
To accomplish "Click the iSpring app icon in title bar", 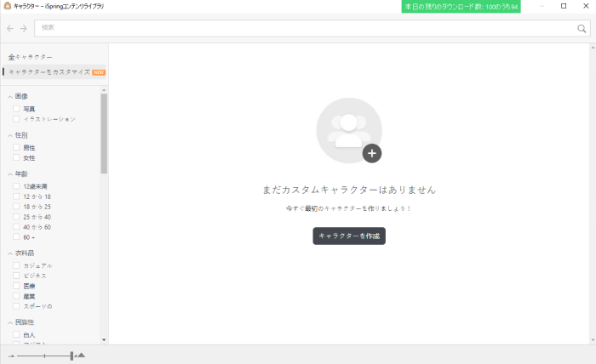I will [x=7, y=6].
